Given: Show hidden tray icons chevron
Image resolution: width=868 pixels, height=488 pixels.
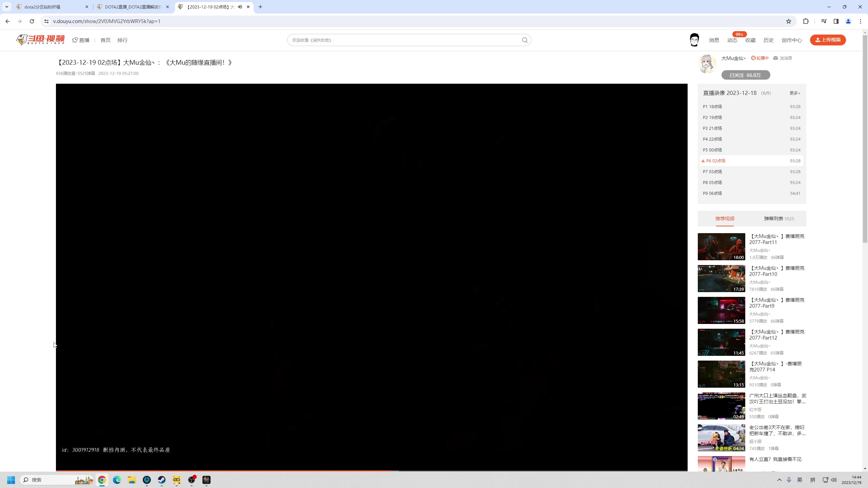Looking at the screenshot, I should click(779, 480).
